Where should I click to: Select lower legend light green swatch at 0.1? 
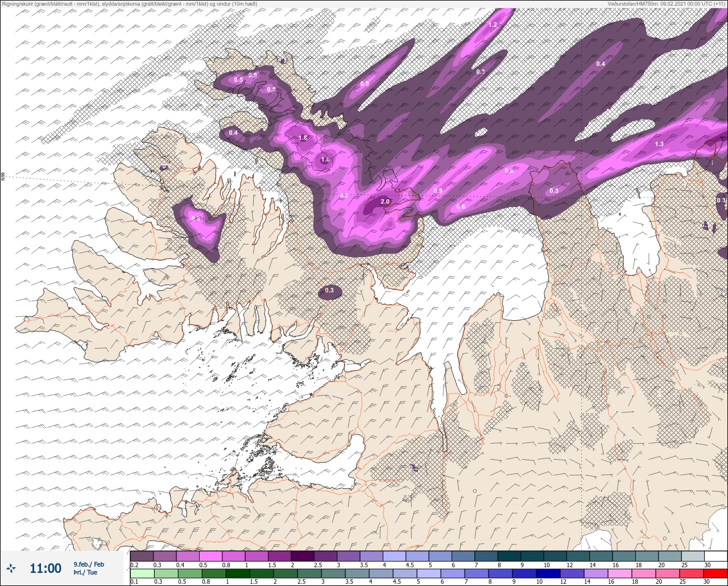[x=142, y=573]
